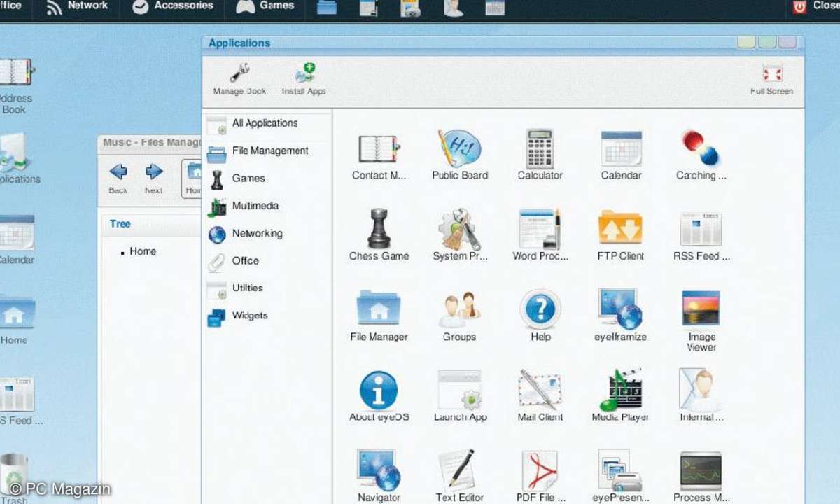Open the Calendar app in Applications window
840x504 pixels.
pyautogui.click(x=621, y=148)
